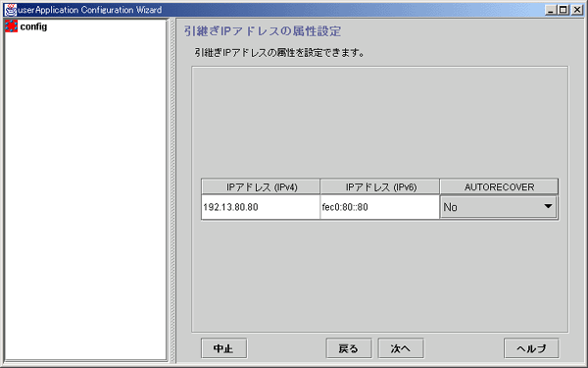588x368 pixels.
Task: Go back with the 戻る button
Action: click(x=349, y=348)
